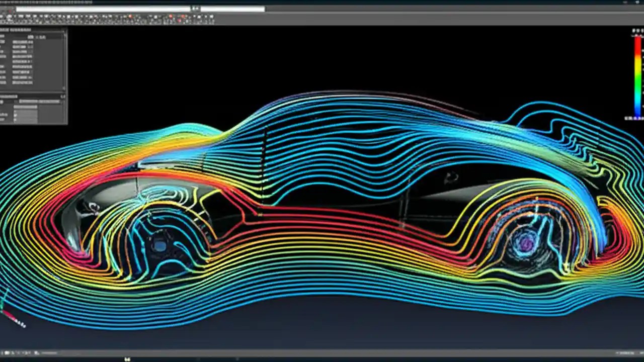
Task: Expand the properties panel header section
Action: (x=18, y=30)
